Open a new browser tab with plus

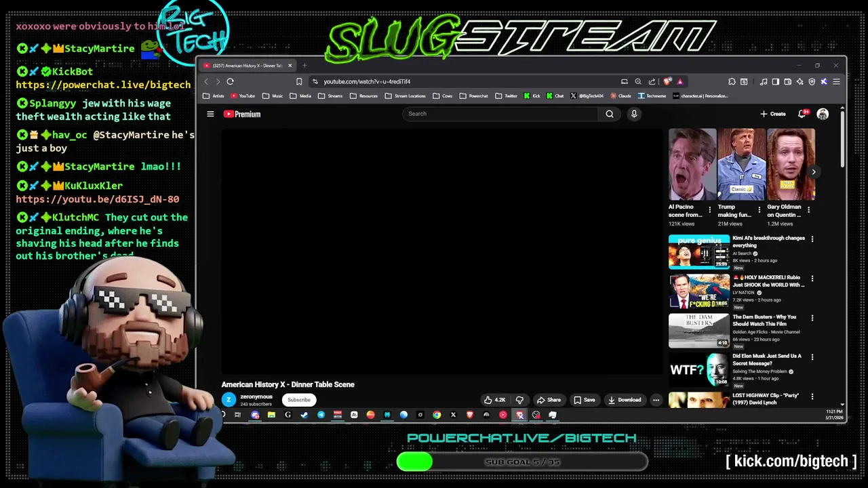coord(304,66)
